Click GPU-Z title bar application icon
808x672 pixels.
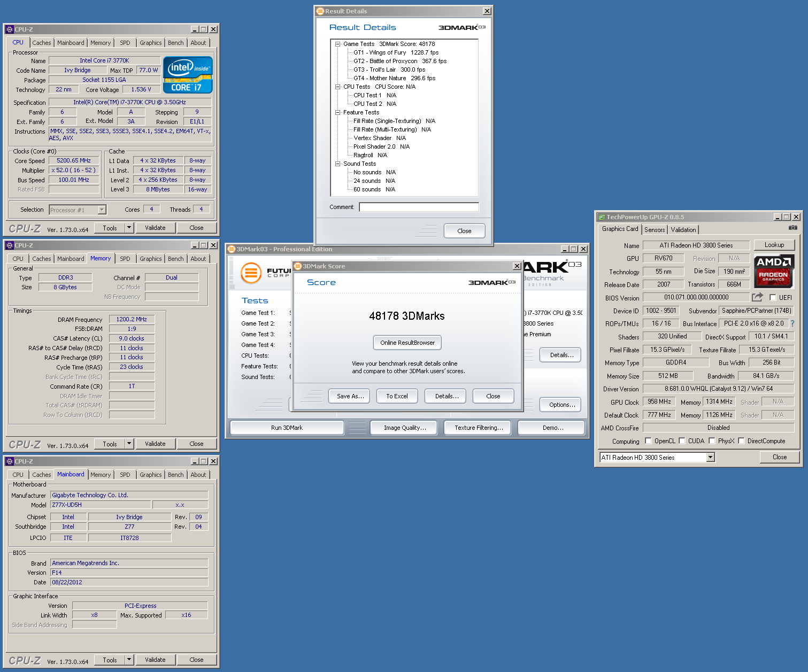pos(601,217)
